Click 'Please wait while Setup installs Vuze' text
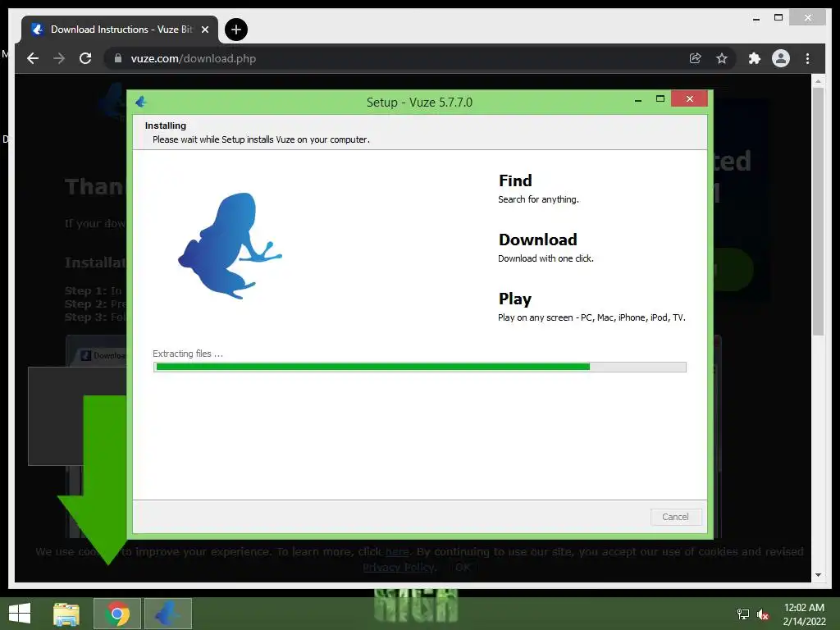Screen dimensions: 840x630 click(x=261, y=139)
